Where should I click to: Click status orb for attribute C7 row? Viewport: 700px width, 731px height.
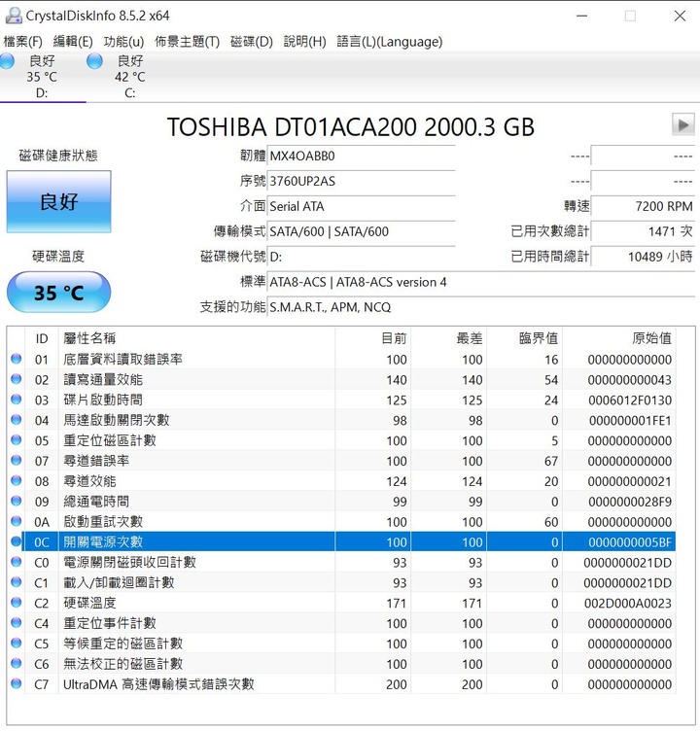[17, 683]
